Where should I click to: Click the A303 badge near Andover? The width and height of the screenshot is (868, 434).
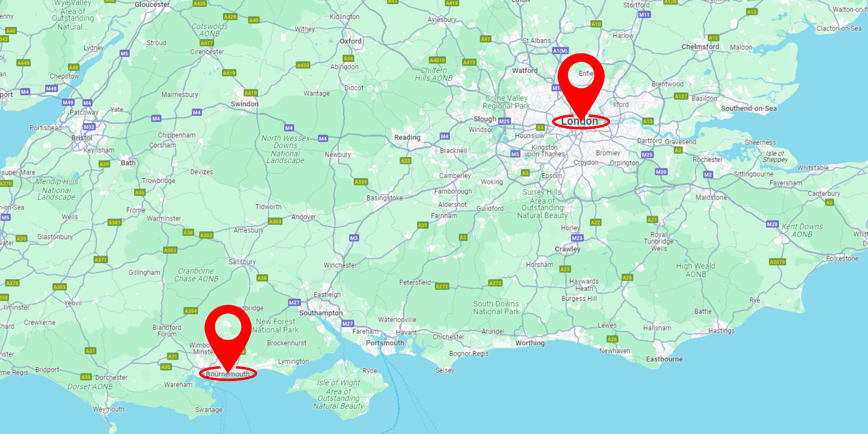(275, 221)
